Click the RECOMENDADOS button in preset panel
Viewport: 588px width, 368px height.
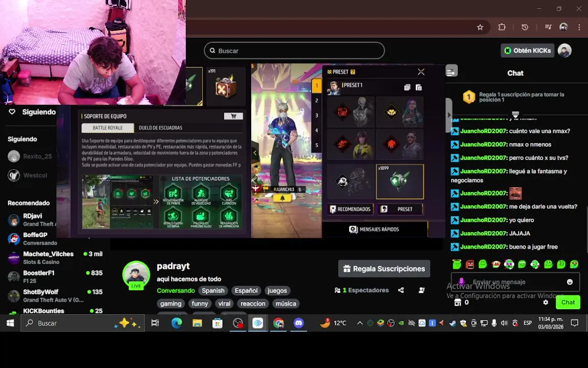point(350,209)
